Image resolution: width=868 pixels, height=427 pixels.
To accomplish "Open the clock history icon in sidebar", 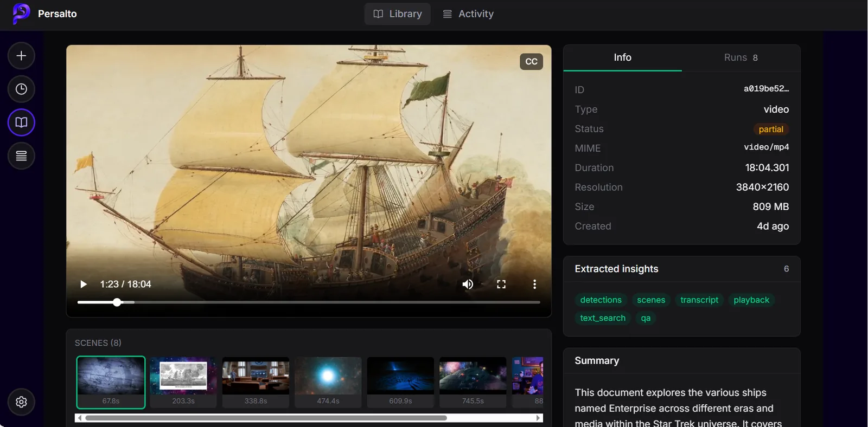I will click(21, 89).
